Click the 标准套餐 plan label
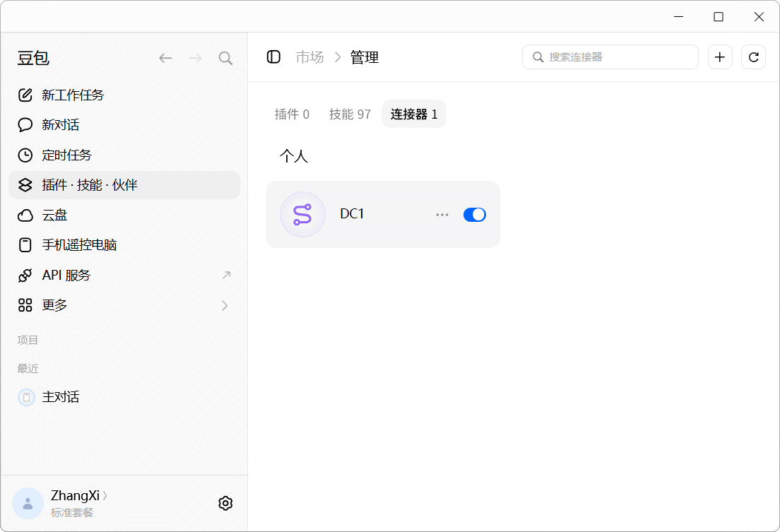The image size is (780, 532). [72, 513]
